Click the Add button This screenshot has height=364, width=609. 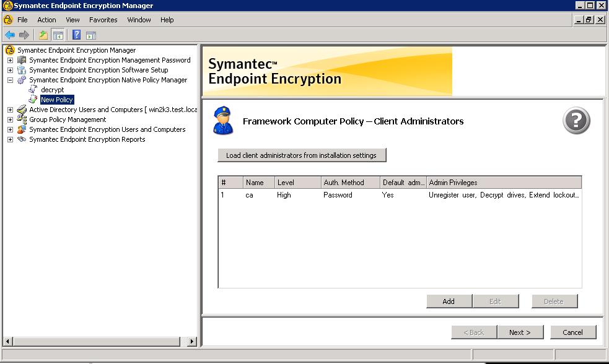point(449,301)
